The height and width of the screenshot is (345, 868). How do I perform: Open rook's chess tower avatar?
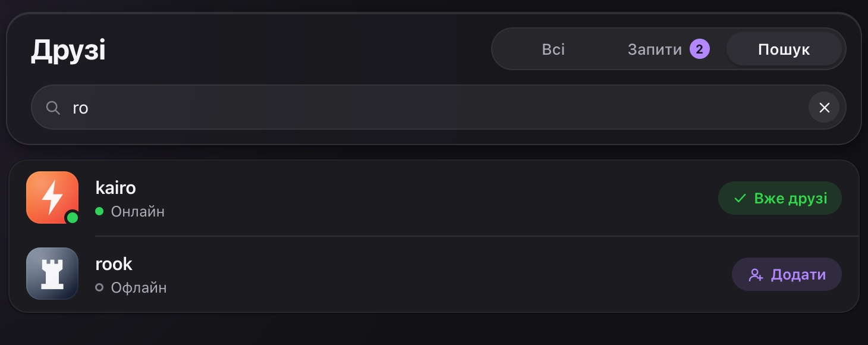52,274
